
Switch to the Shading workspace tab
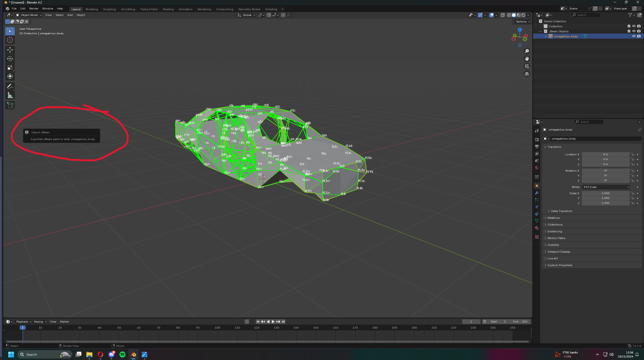pos(168,9)
